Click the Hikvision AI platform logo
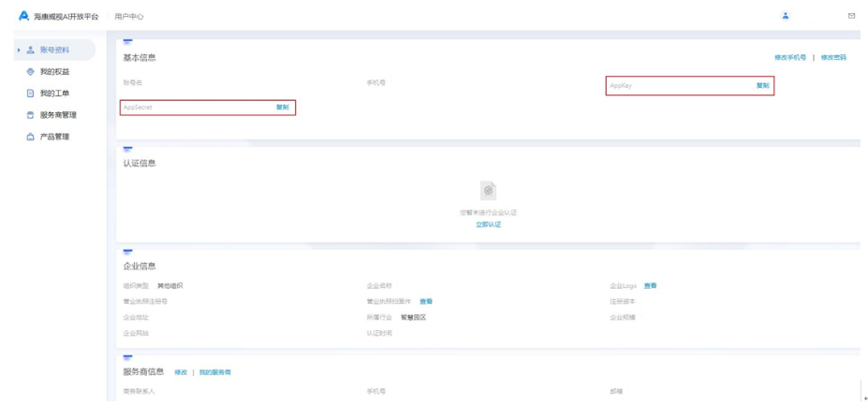The image size is (868, 405). pos(24,16)
